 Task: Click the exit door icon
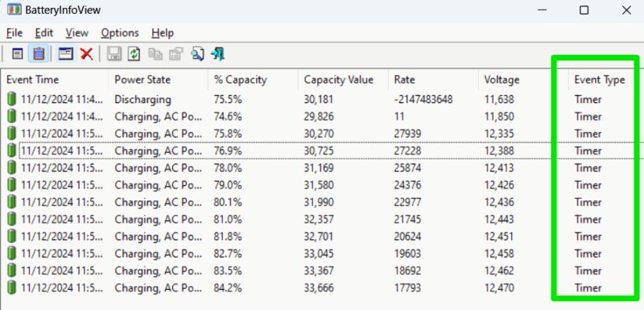point(217,54)
